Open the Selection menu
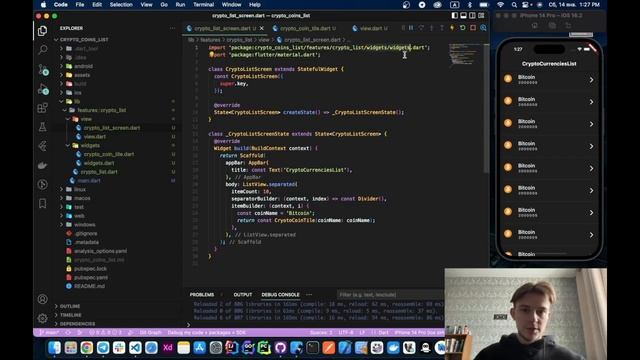 tap(121, 4)
